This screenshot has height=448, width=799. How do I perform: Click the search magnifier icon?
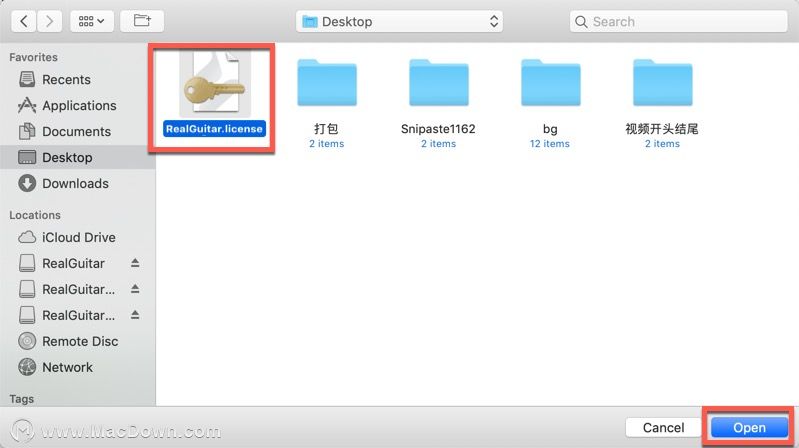[581, 22]
